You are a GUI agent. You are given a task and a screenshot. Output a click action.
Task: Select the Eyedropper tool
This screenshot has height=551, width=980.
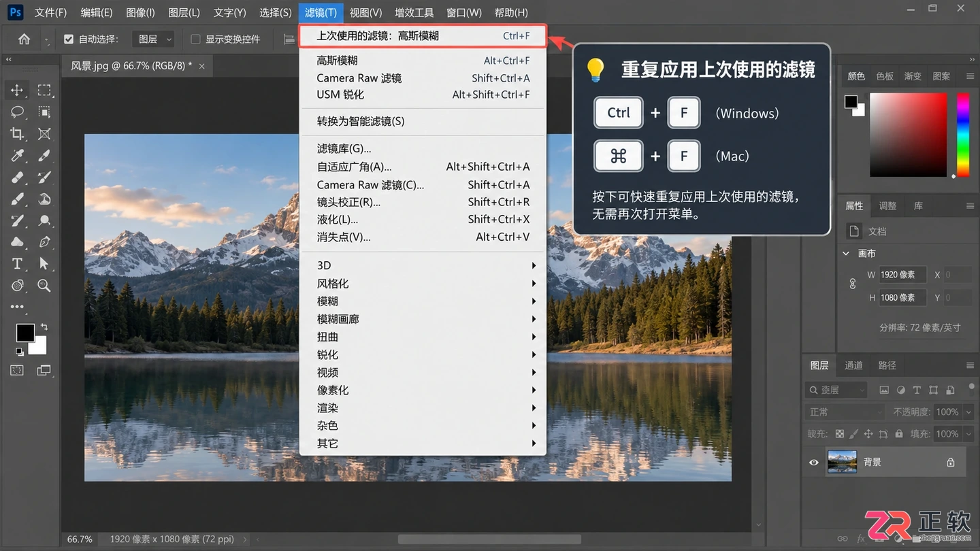click(x=17, y=156)
